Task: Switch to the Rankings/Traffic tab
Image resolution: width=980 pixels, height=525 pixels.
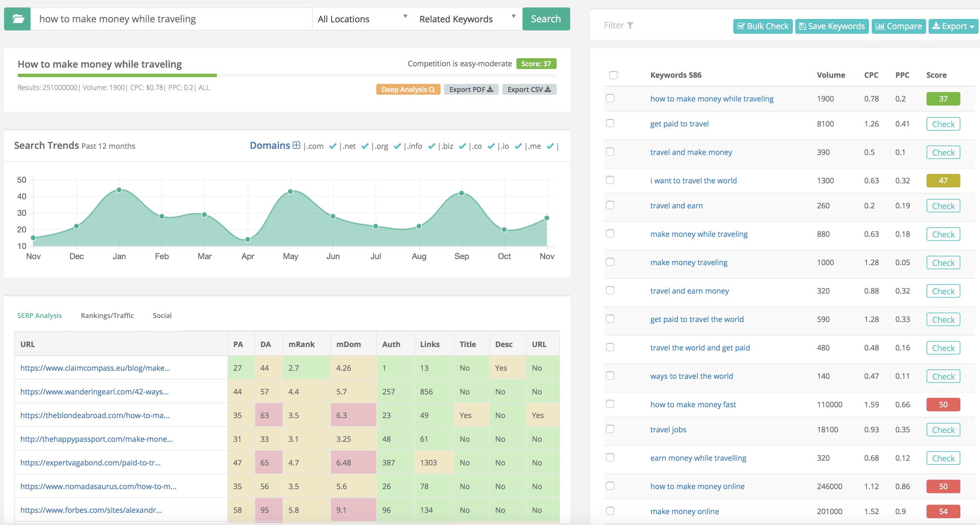Action: 107,315
